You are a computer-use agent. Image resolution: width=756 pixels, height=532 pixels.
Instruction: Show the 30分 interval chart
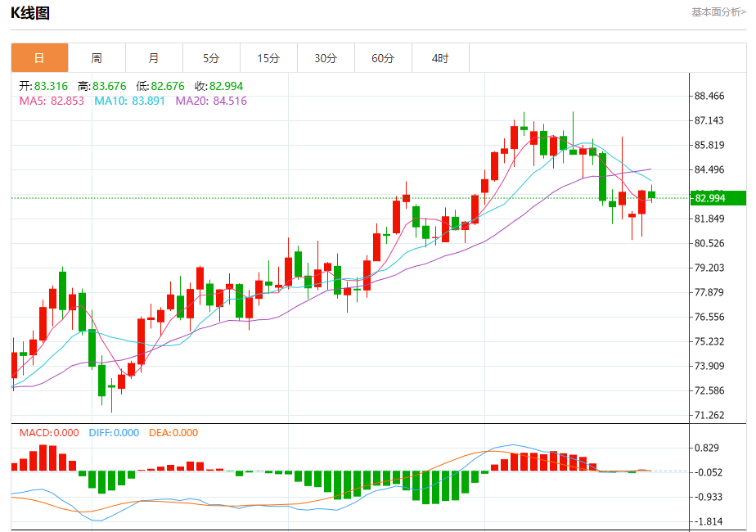326,58
